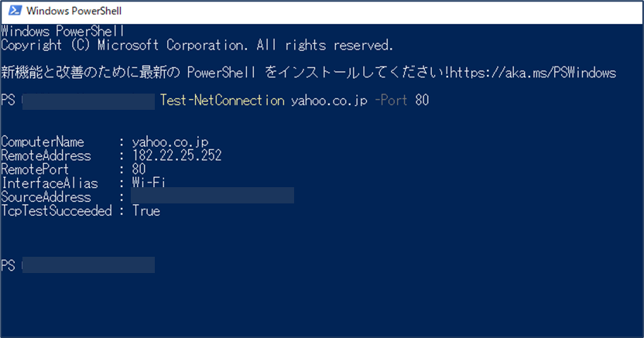
Task: Click the RemoteAddress value 182.22.25.252
Action: click(176, 155)
